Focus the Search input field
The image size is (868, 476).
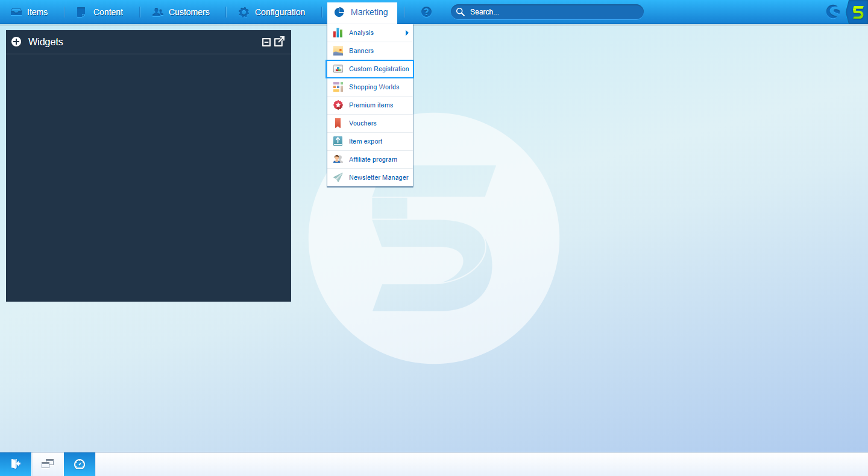pyautogui.click(x=547, y=12)
